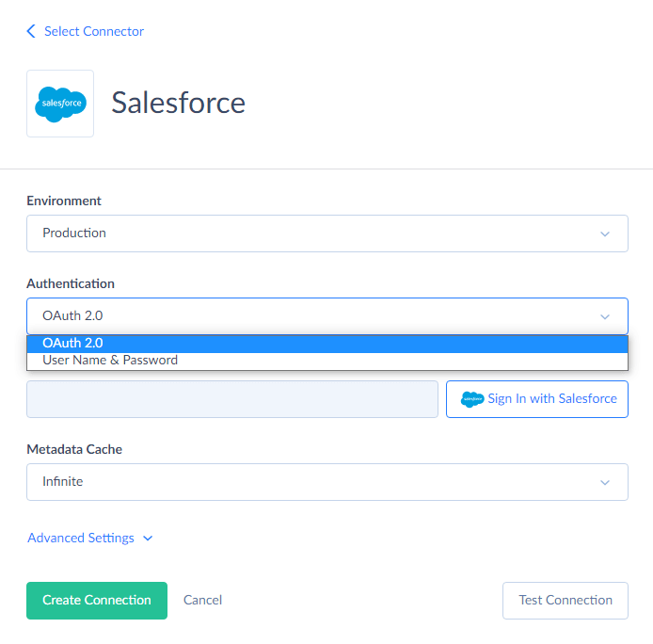Viewport: 653px width, 644px height.
Task: Click the Salesforce cloud logo tile
Action: [x=60, y=104]
